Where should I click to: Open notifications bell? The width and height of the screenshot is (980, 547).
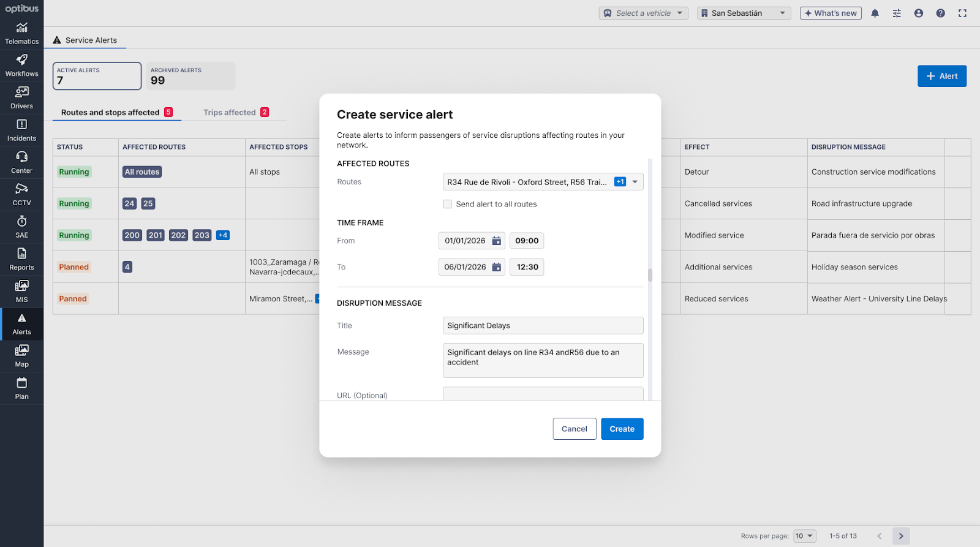point(875,13)
